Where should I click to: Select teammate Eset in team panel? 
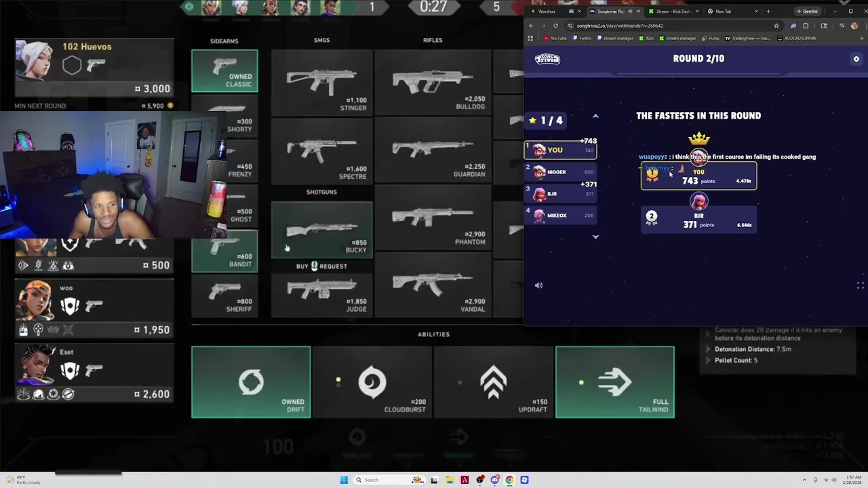click(x=94, y=372)
